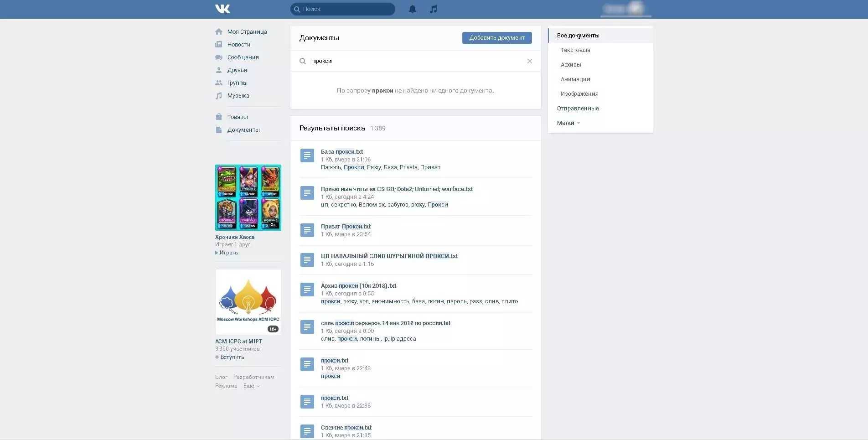Viewport: 868px width, 440px height.
Task: Switch to Отправленные documents
Action: tap(578, 109)
